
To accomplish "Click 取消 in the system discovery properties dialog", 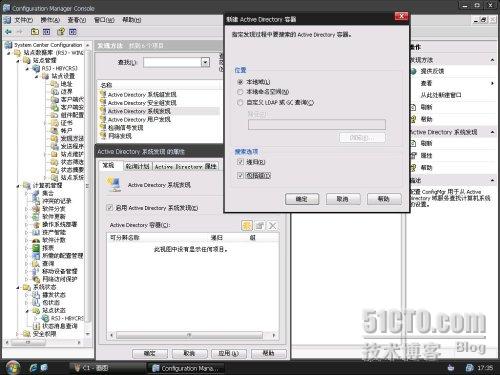I will tap(189, 353).
